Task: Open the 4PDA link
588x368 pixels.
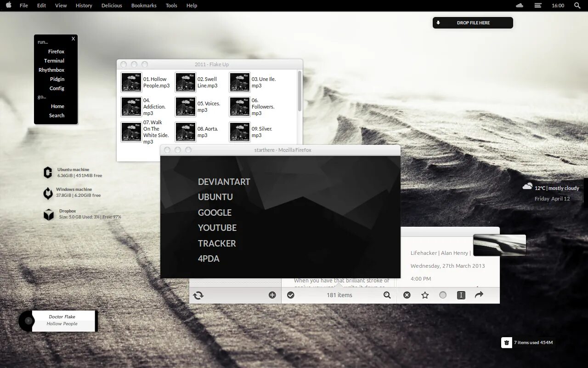Action: coord(209,259)
